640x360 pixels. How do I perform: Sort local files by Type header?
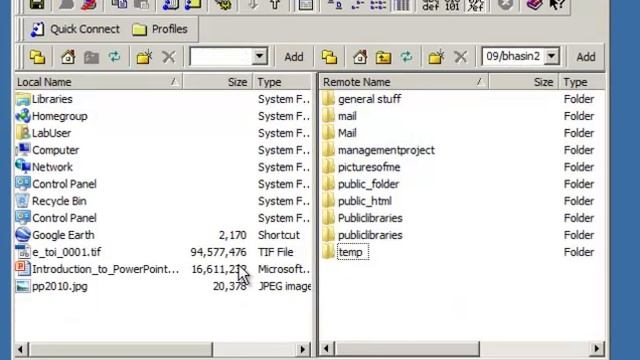[x=283, y=82]
